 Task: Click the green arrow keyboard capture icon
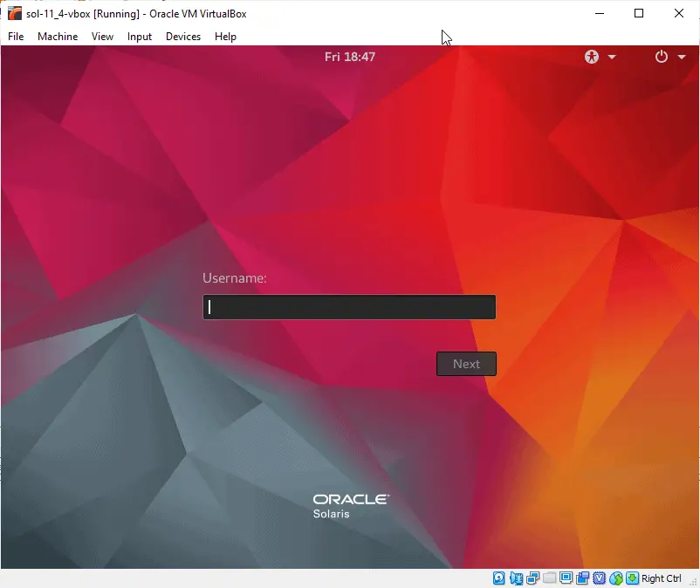[632, 578]
